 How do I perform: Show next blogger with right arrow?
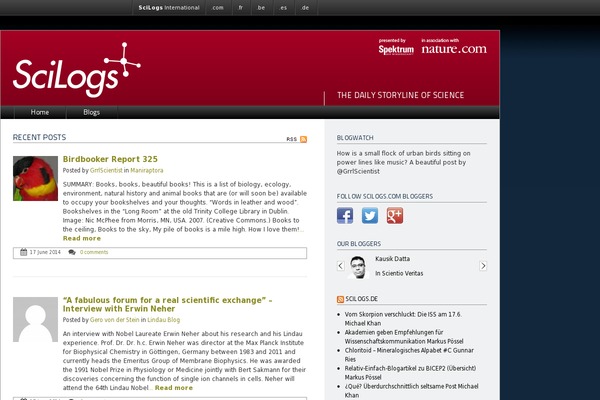483,266
